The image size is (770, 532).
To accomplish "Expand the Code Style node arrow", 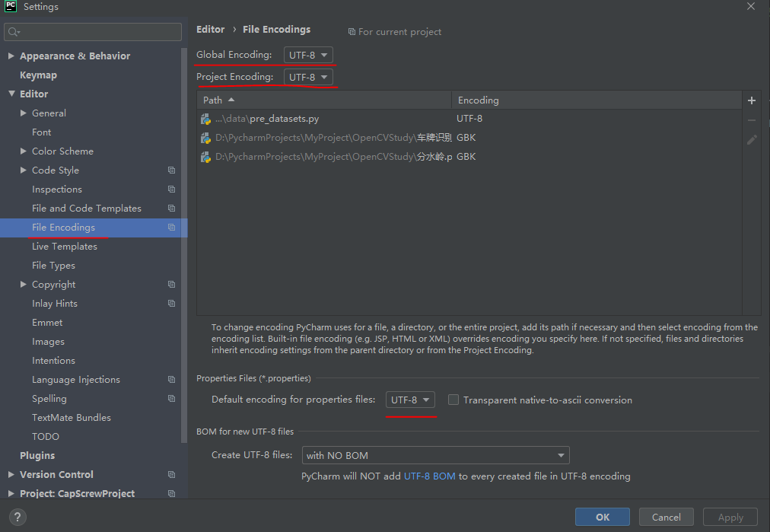I will [23, 170].
